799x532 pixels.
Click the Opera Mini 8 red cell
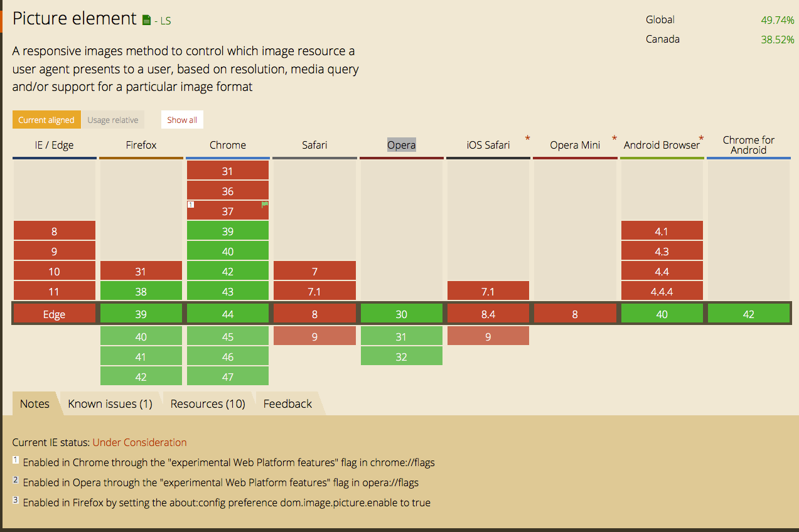pos(575,314)
